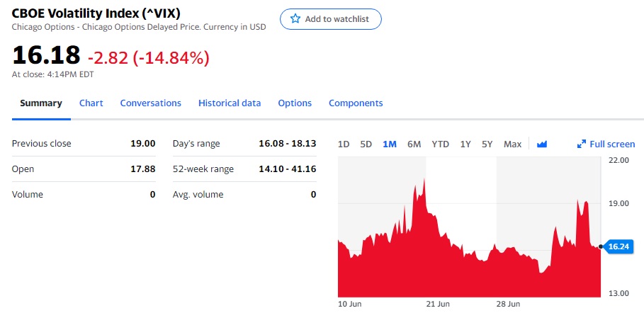View the Components tab
Image resolution: width=644 pixels, height=313 pixels.
tap(356, 103)
